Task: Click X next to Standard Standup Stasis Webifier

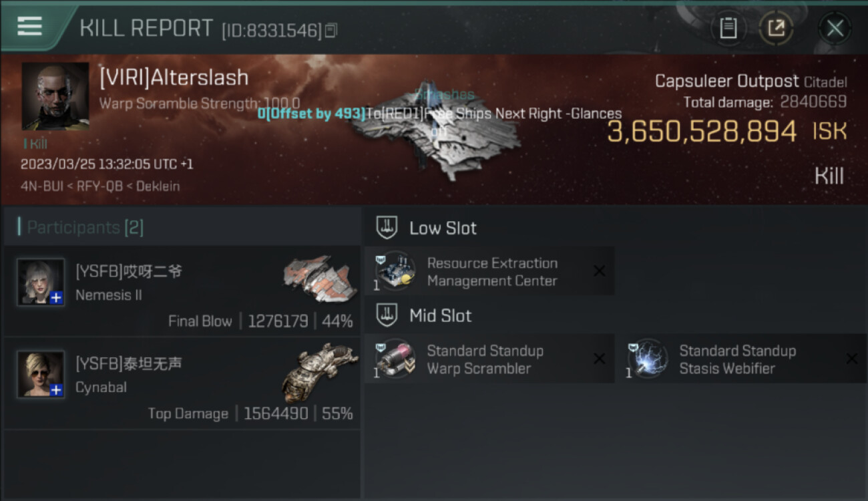Action: tap(852, 359)
